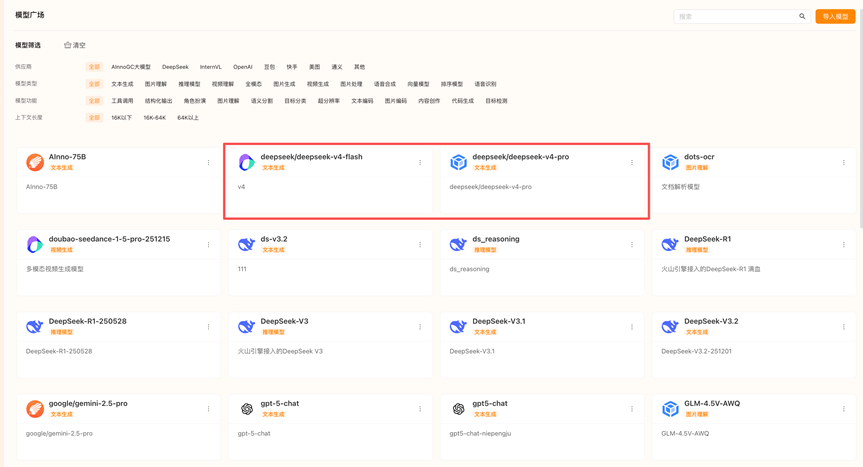Open the more menu on ds_reasoning card
This screenshot has width=863, height=467.
tap(632, 244)
